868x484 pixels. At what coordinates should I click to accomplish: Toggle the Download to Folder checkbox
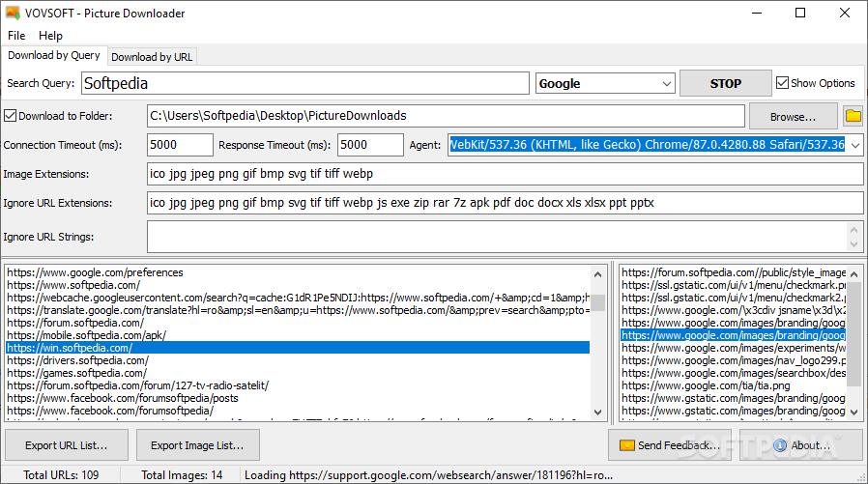point(10,116)
